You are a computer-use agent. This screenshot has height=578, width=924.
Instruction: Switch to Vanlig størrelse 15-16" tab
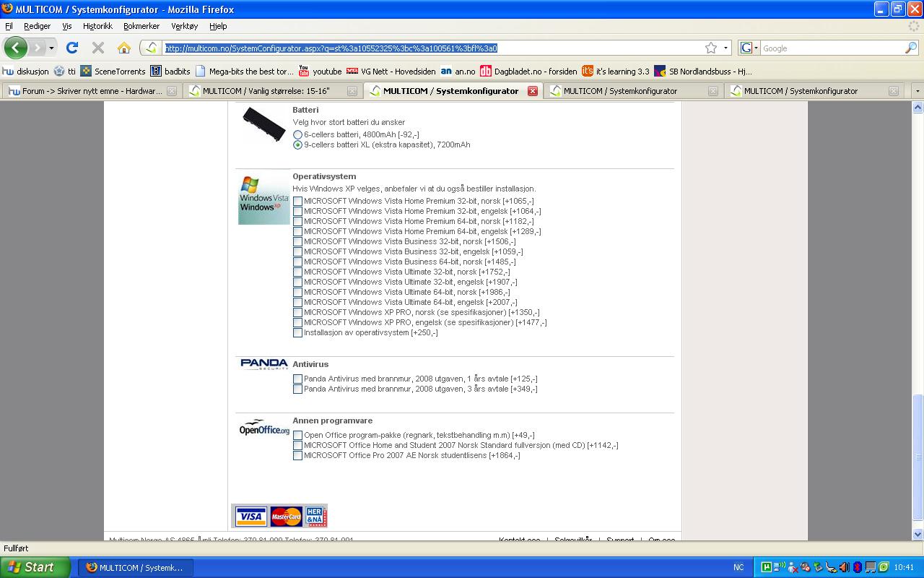[x=271, y=91]
